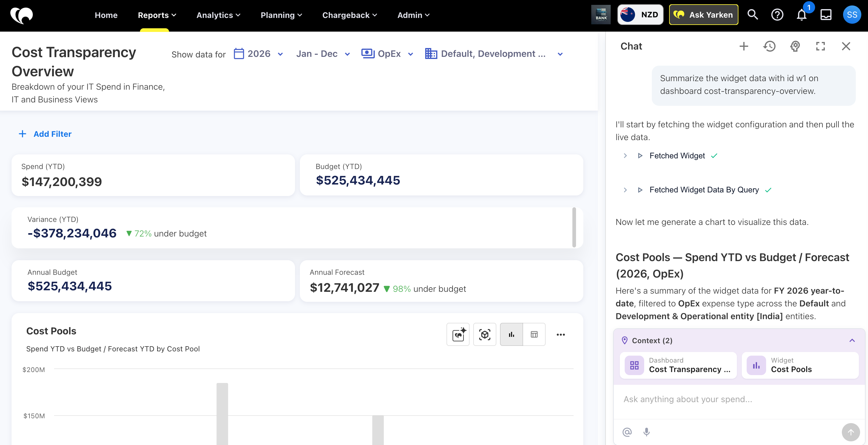This screenshot has height=445, width=868.
Task: Open the Chargeback menu
Action: click(x=350, y=15)
